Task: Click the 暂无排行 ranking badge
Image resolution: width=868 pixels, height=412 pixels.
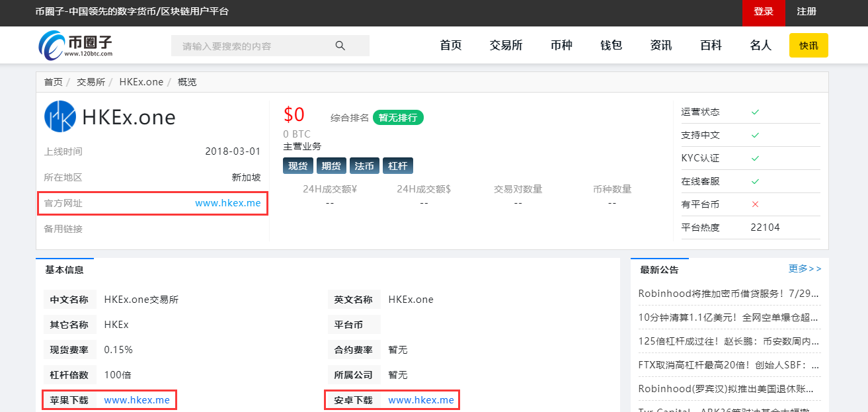Action: (398, 118)
